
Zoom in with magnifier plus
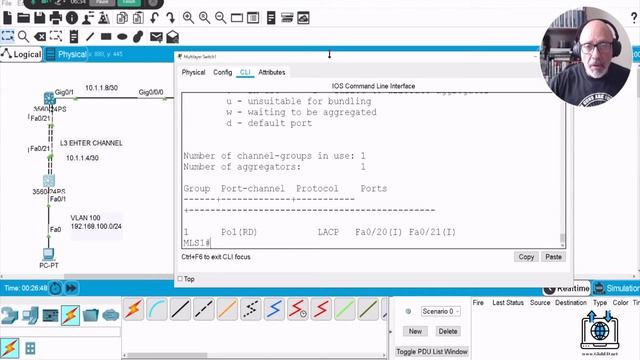(x=188, y=18)
